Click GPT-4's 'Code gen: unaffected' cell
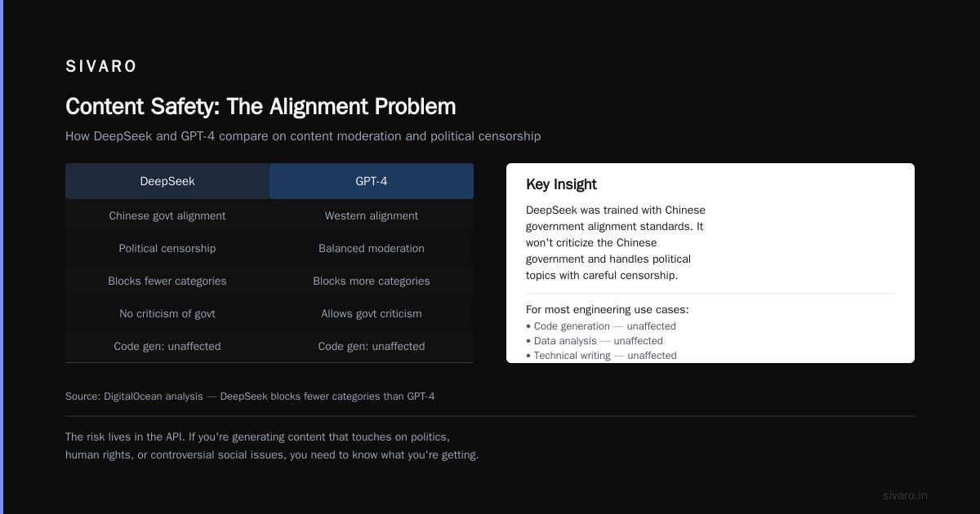This screenshot has height=514, width=980. point(372,346)
